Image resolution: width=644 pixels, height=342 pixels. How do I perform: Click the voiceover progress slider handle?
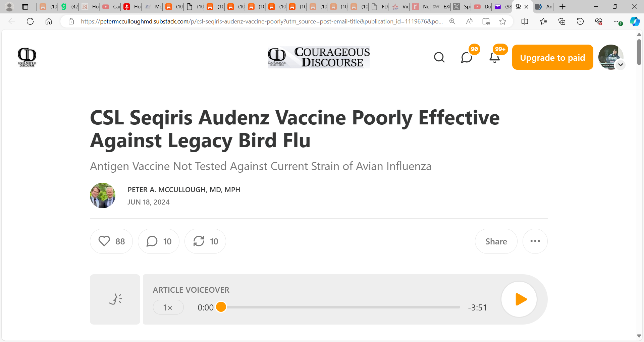click(x=221, y=307)
